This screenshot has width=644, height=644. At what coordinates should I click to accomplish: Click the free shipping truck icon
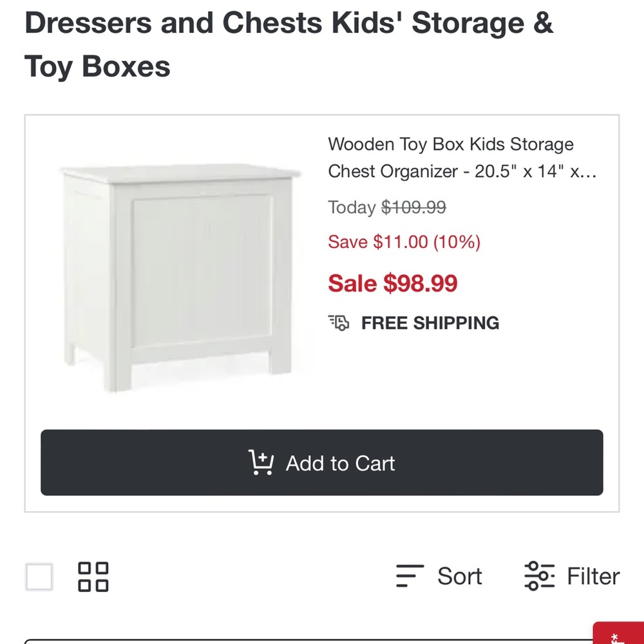[339, 323]
